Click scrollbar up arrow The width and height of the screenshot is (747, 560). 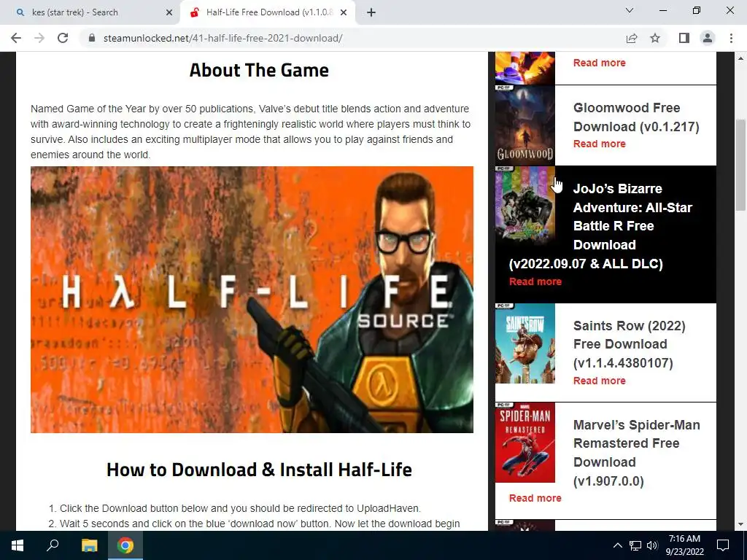(x=740, y=58)
